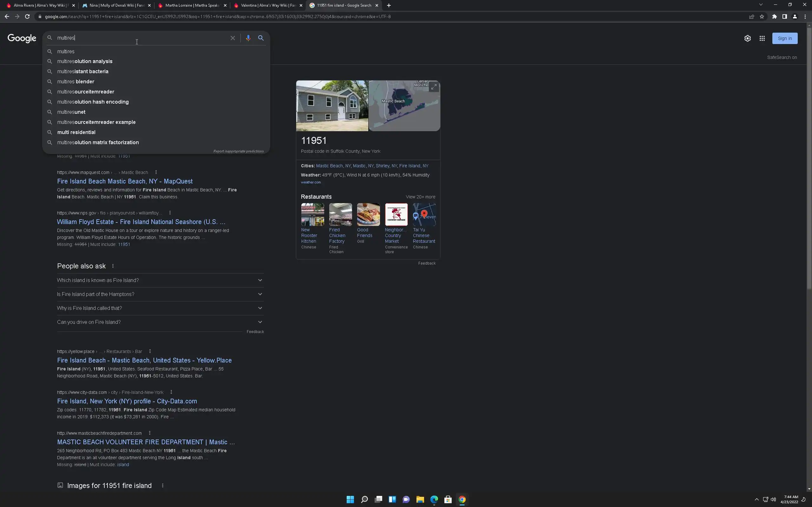The image size is (812, 507).
Task: Open options menu for MapQuest result
Action: [x=156, y=172]
